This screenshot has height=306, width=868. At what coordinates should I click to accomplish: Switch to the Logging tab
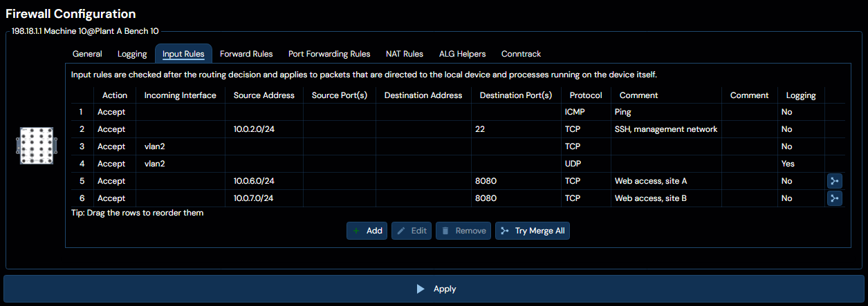click(132, 54)
